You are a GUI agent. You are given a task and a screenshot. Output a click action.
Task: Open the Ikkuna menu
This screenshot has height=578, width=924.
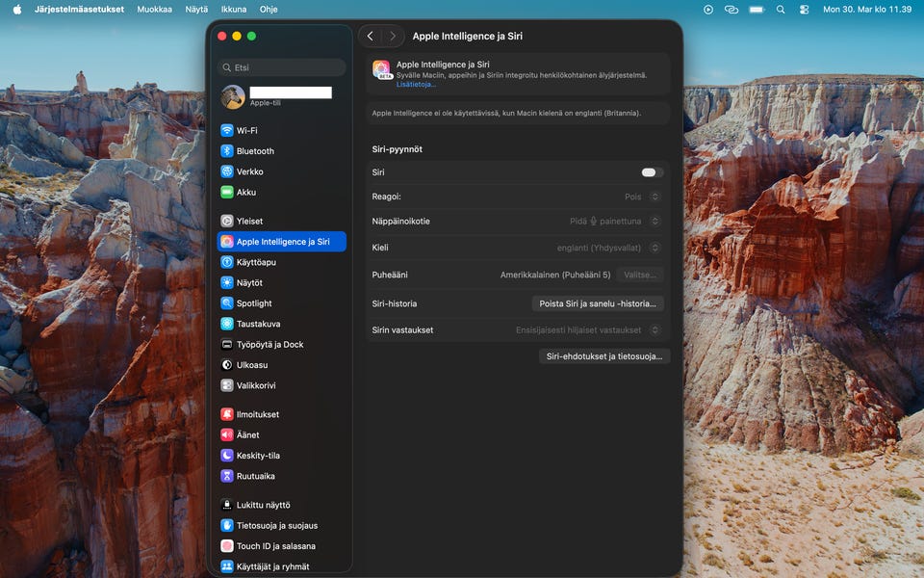pyautogui.click(x=234, y=10)
